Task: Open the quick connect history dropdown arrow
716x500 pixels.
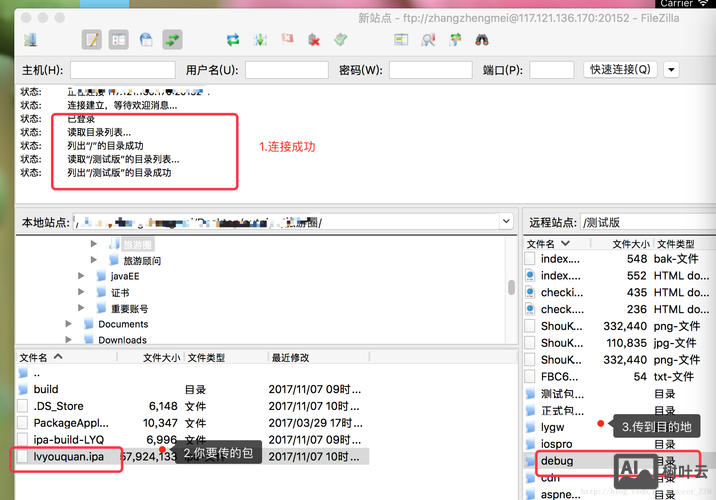Action: pos(671,70)
